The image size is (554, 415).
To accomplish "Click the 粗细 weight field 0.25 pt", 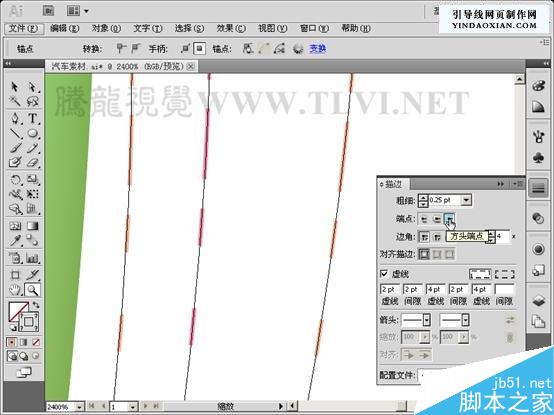I will pyautogui.click(x=444, y=200).
